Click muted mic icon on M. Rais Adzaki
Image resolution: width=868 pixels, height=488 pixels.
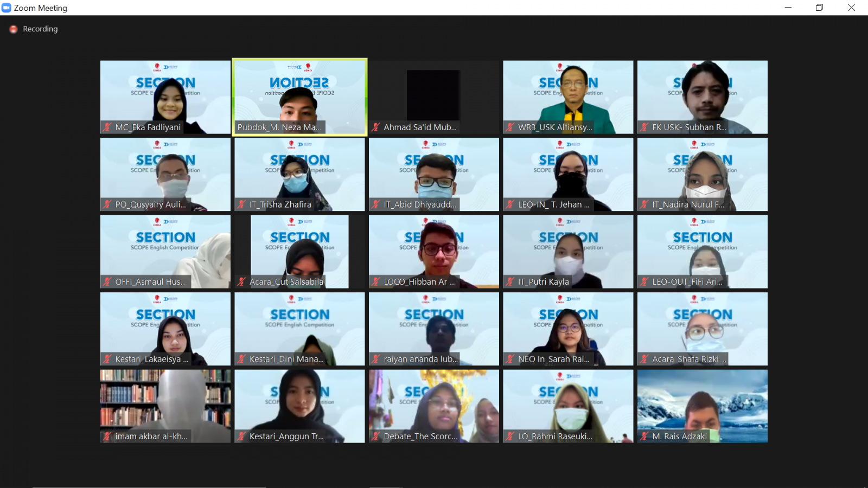(644, 436)
